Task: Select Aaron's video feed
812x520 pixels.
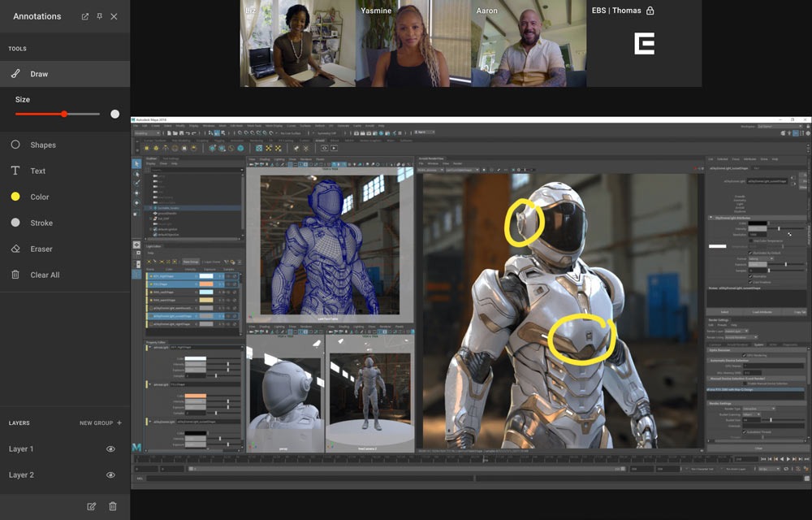Action: pyautogui.click(x=529, y=44)
